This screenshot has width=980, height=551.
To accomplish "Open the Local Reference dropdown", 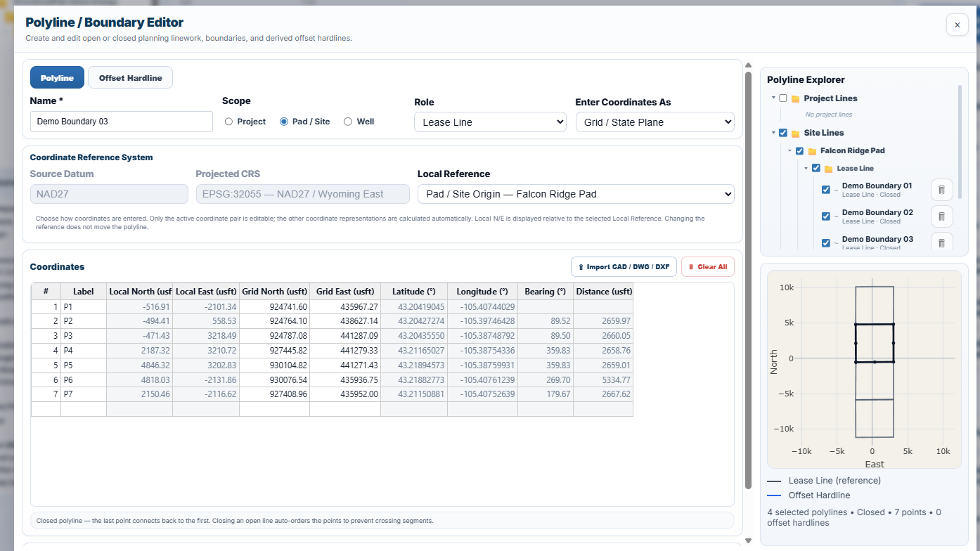I will click(x=576, y=194).
